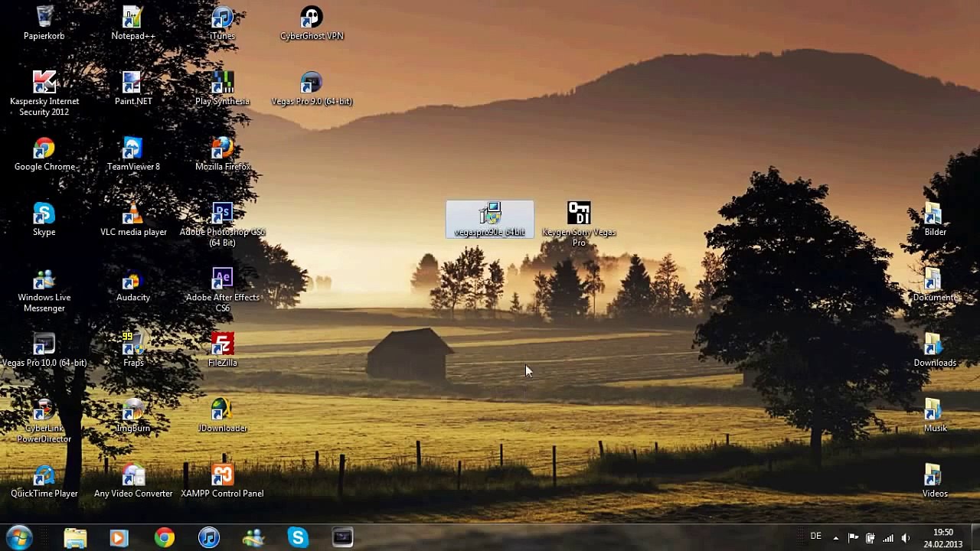Click the Downloads folder shortcut
This screenshot has height=551, width=980.
click(935, 350)
